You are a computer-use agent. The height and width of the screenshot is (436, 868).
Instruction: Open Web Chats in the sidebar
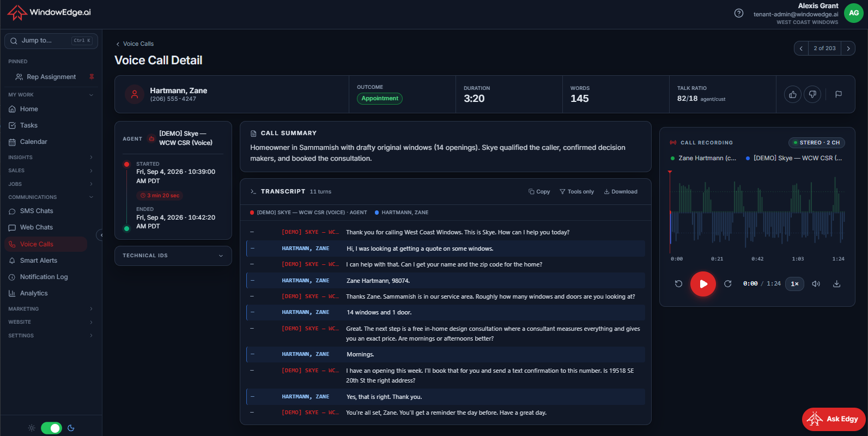pyautogui.click(x=46, y=227)
